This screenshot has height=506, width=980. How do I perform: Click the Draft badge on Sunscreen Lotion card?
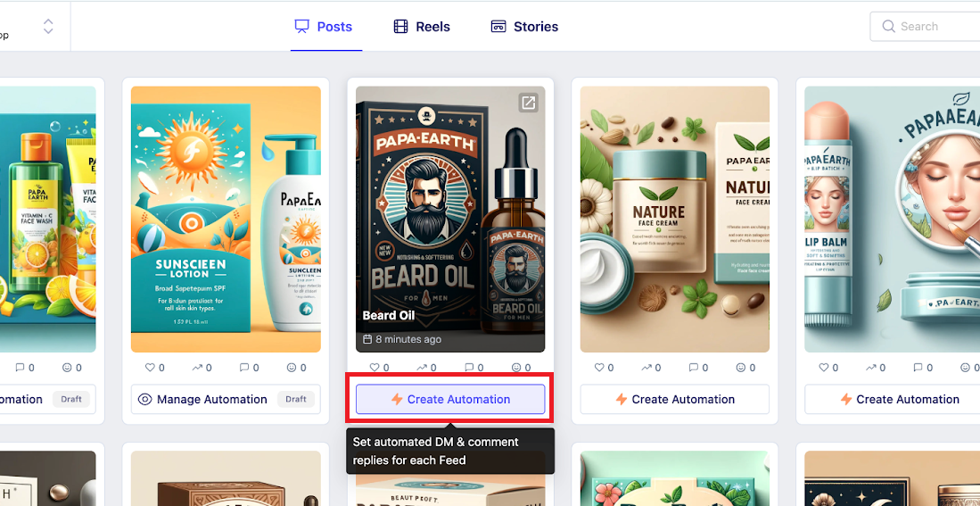pos(296,399)
